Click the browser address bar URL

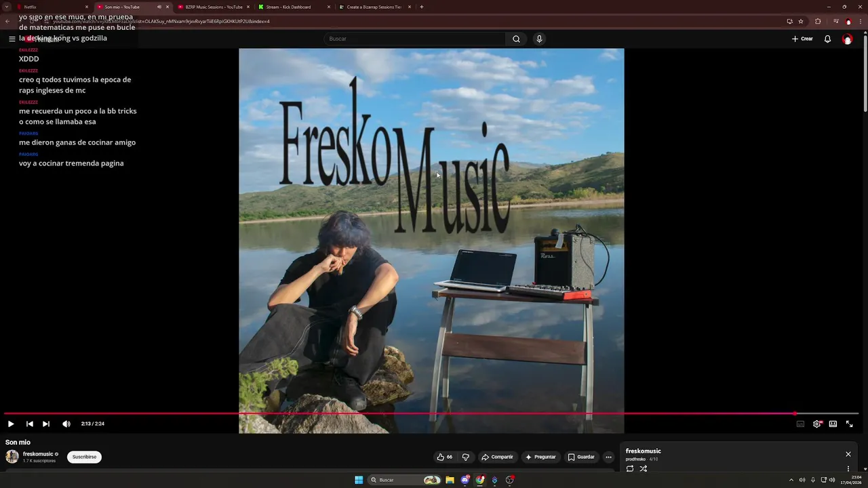[161, 21]
